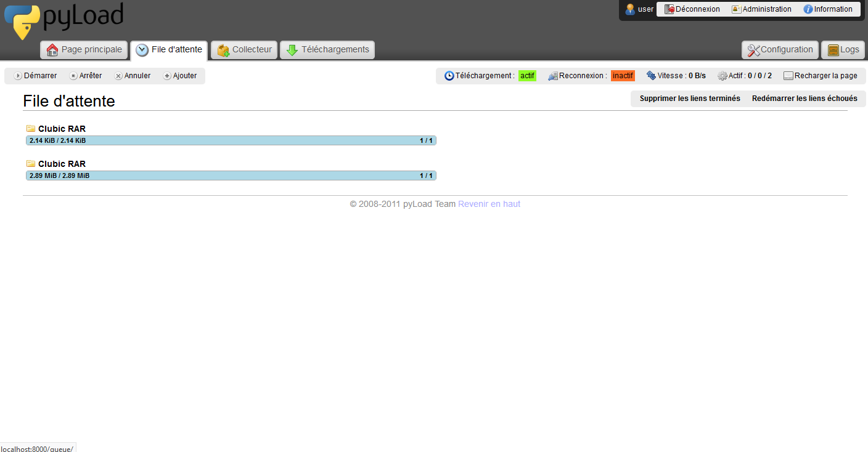Open the Téléchargements tab
Viewport: 868px width, 452px height.
point(327,50)
